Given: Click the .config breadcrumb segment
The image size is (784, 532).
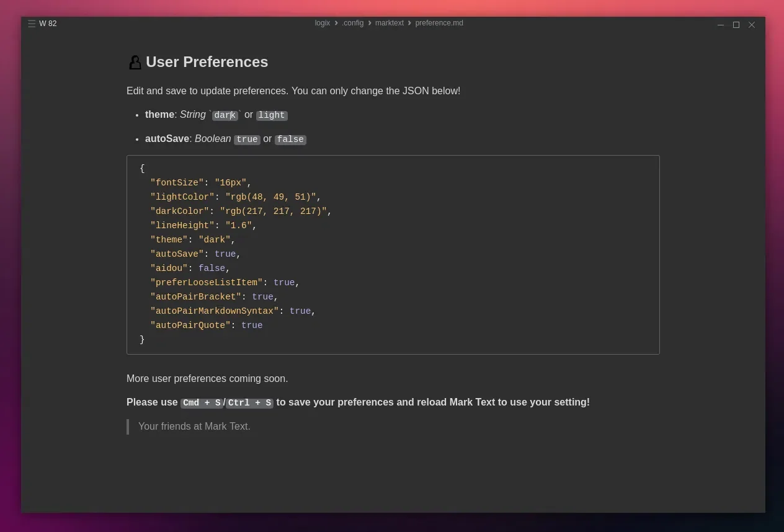Looking at the screenshot, I should (x=353, y=23).
